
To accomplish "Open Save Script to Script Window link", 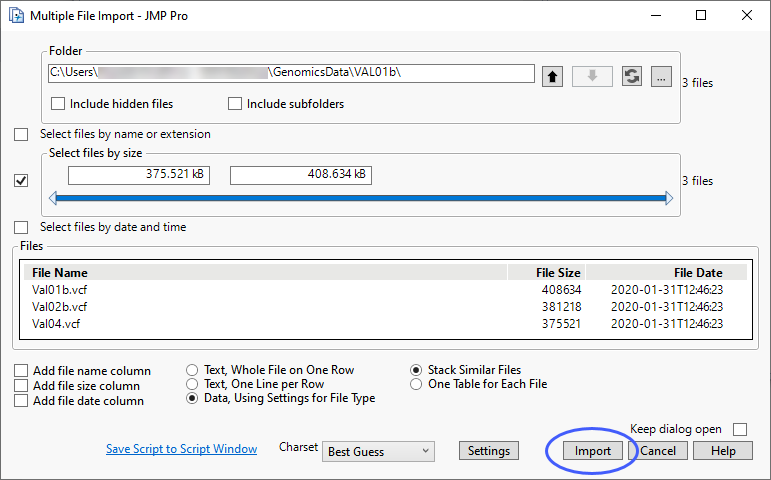I will pos(181,450).
